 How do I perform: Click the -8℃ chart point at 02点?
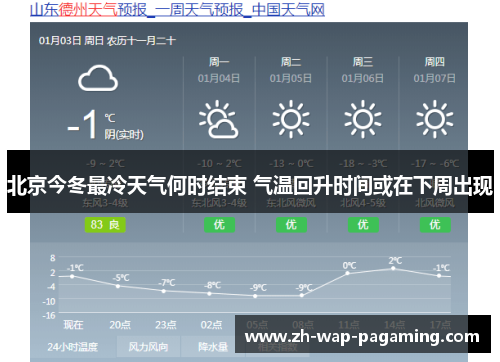pyautogui.click(x=209, y=294)
